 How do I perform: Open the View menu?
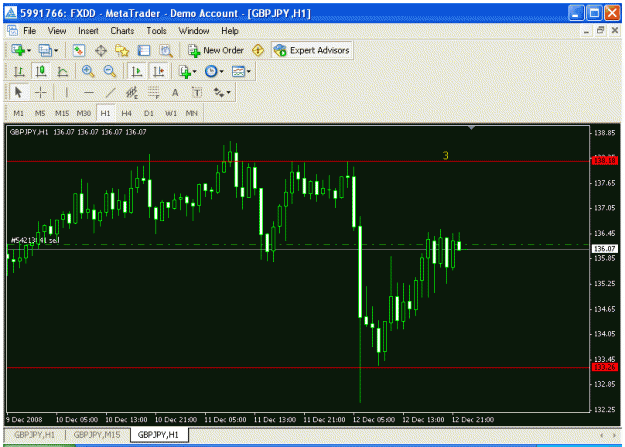57,31
